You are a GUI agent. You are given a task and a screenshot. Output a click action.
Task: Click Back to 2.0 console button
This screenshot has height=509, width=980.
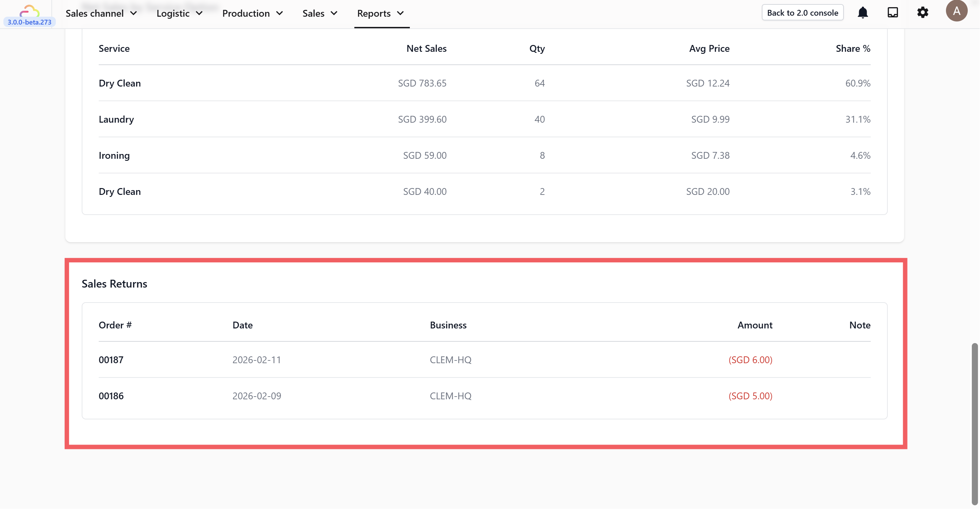(802, 13)
